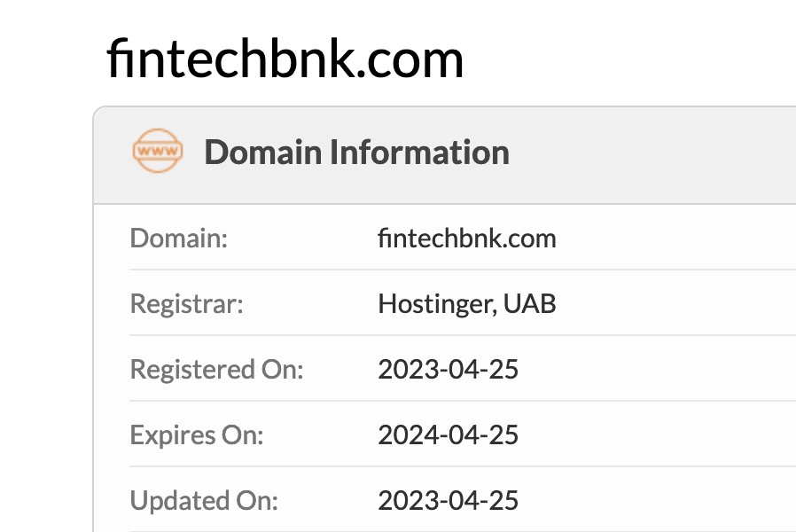Click the fintechbnk.com value in Domain row
Image resolution: width=796 pixels, height=532 pixels.
(x=466, y=238)
